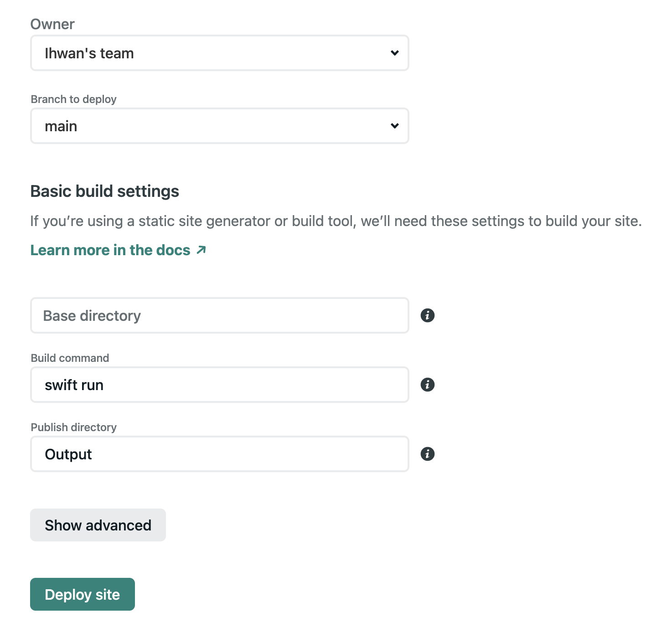Expand options with the Show advanced button

(x=98, y=525)
